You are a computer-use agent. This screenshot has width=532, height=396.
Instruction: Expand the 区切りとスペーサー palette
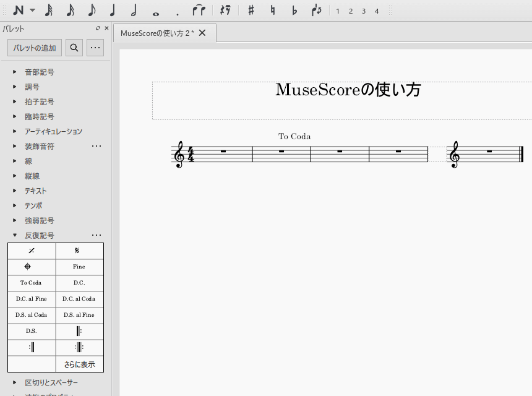pyautogui.click(x=15, y=382)
